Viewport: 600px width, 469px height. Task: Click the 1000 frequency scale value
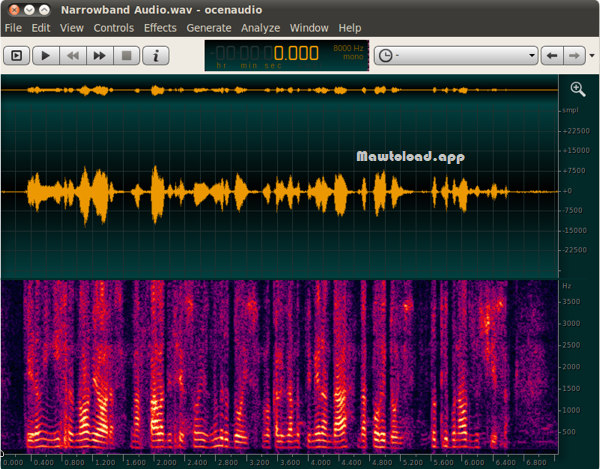coord(571,410)
